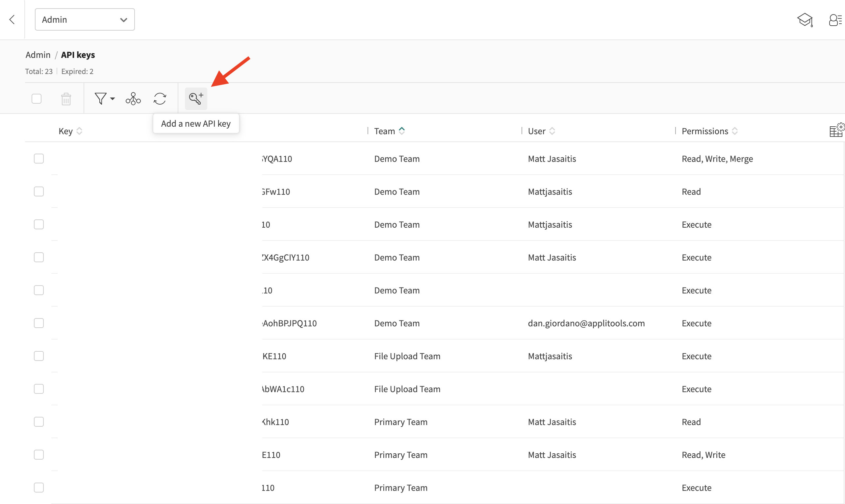Click the Read, Write, Merge permissions cell
This screenshot has width=845, height=504.
(x=717, y=159)
